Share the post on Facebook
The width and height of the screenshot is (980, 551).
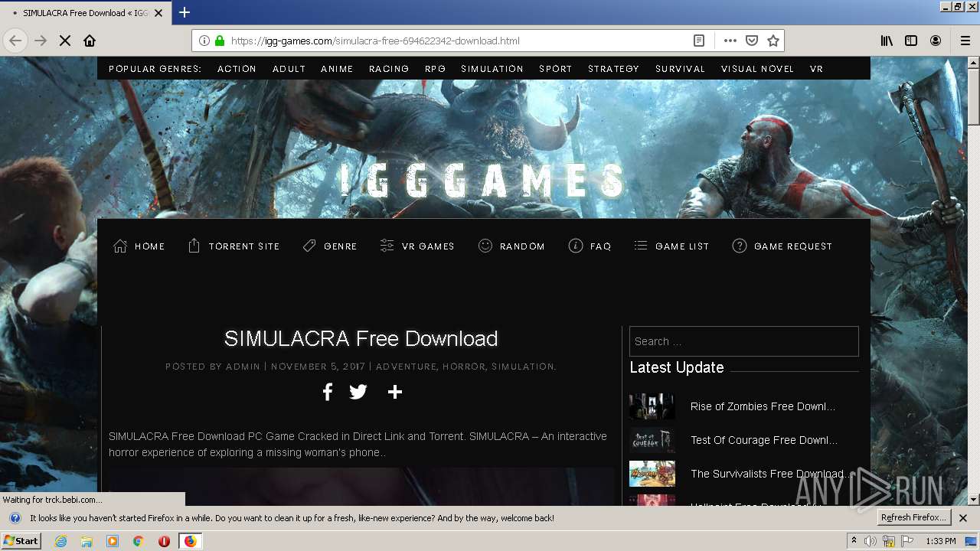327,392
